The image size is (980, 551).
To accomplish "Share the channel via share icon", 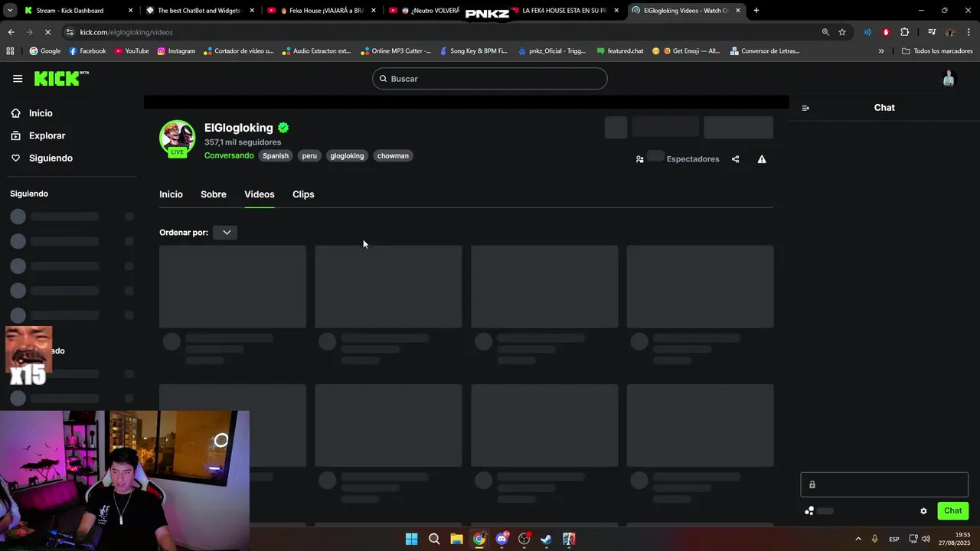I will [735, 159].
